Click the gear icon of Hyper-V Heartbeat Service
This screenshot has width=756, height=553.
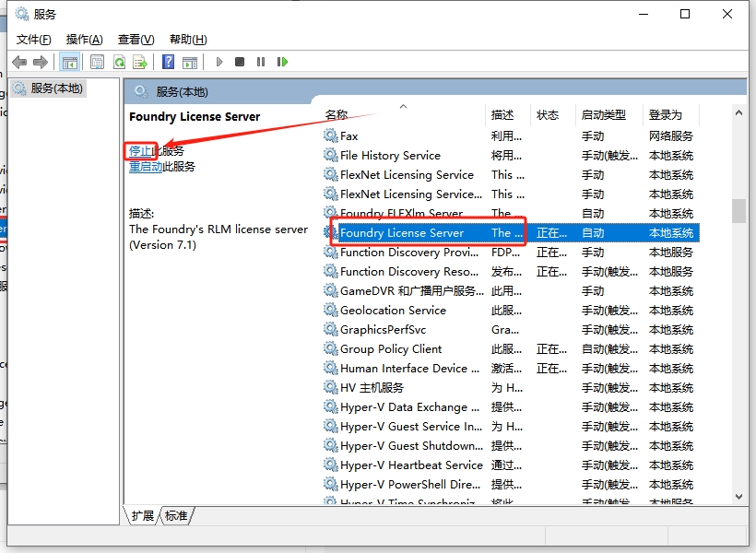(330, 465)
